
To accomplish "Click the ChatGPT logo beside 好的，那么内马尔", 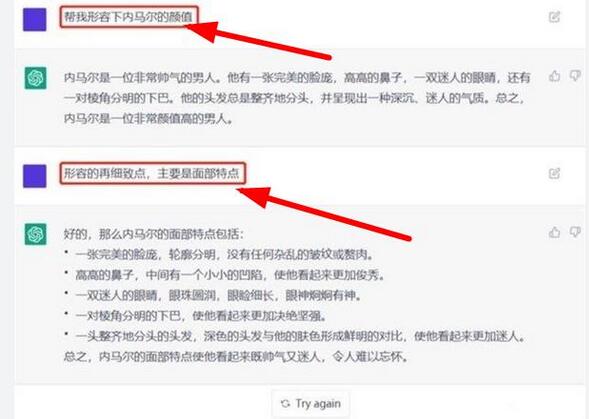I will [36, 234].
